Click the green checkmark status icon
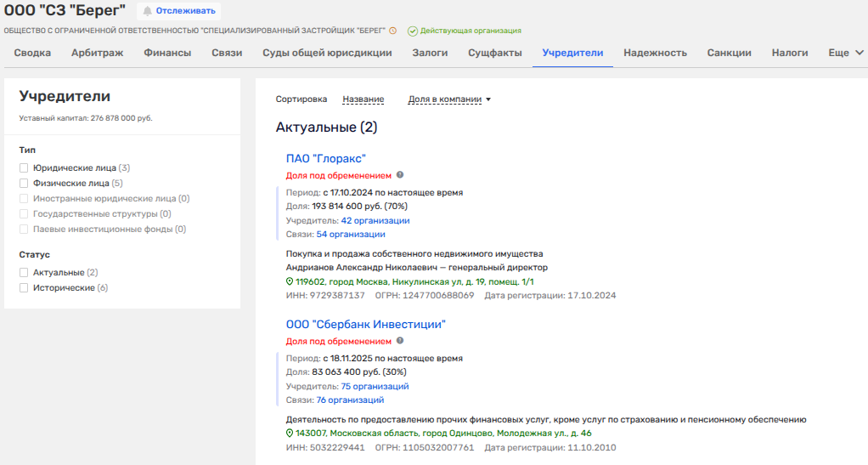This screenshot has width=868, height=465. (412, 31)
